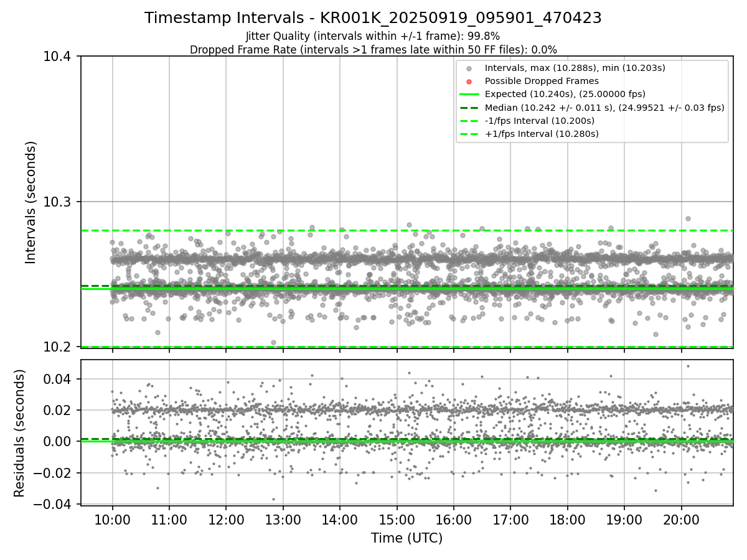This screenshot has width=747, height=560.
Task: Click the highest interval outlier point after 20:00
Action: coord(688,218)
